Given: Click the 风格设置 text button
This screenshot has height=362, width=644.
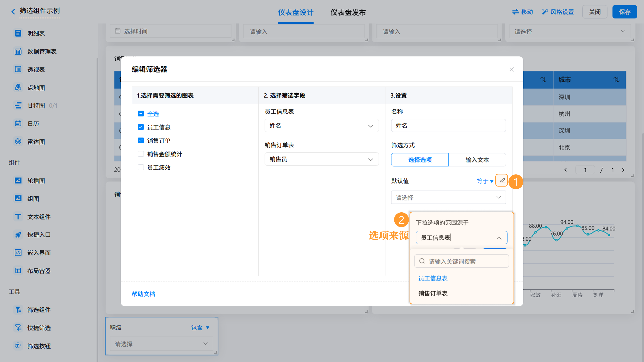Looking at the screenshot, I should [x=562, y=12].
